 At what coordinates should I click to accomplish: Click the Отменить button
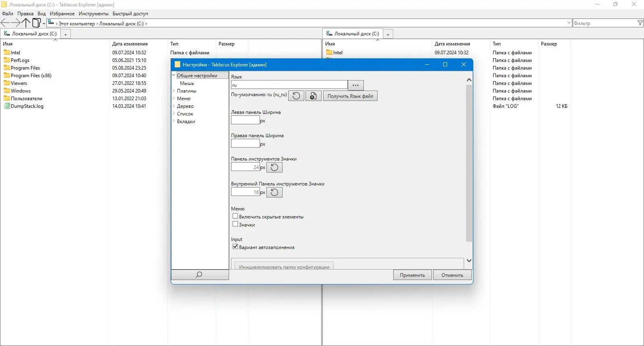(x=452, y=275)
